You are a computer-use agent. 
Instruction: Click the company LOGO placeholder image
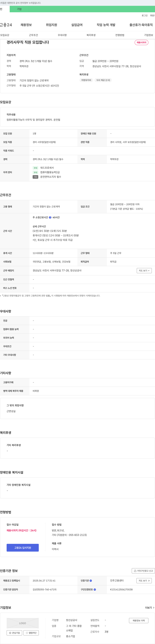[x=22, y=623]
